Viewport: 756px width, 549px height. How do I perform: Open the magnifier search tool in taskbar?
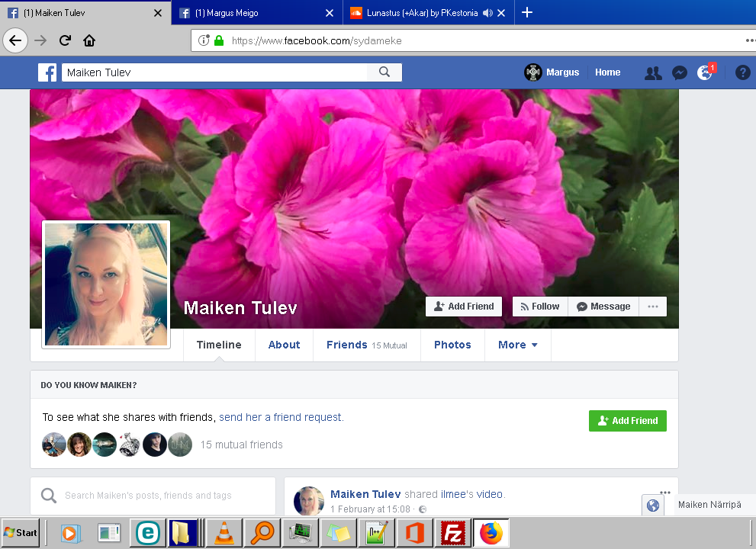262,533
